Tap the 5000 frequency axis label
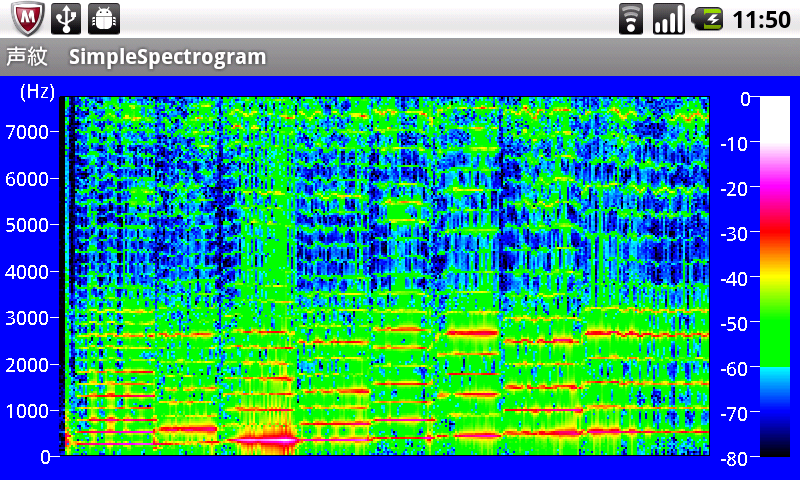The image size is (800, 480). pos(28,225)
